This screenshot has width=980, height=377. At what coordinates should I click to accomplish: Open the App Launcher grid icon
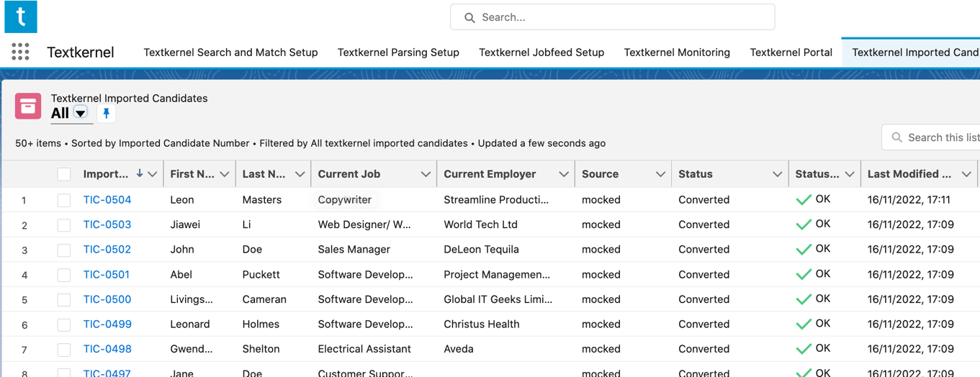20,52
